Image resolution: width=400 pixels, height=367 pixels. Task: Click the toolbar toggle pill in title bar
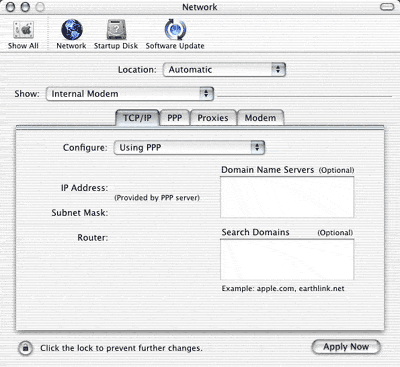pyautogui.click(x=387, y=7)
